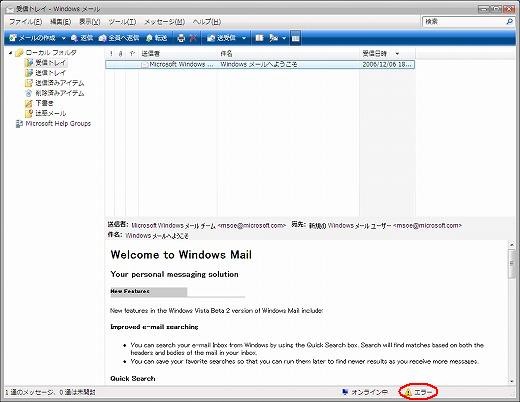Viewport: 520px width, 402px height.
Task: Click the 送受信 (Send/Receive) toolbar button
Action: point(222,38)
